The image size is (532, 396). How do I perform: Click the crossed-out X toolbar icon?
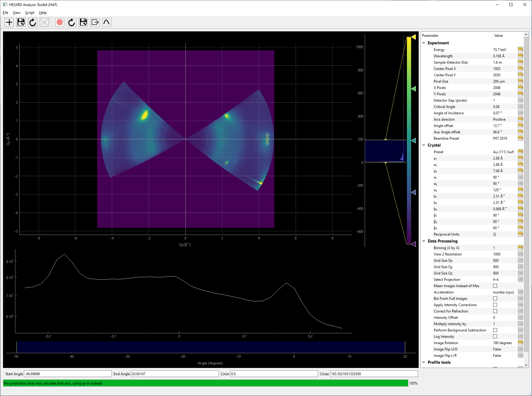[44, 22]
